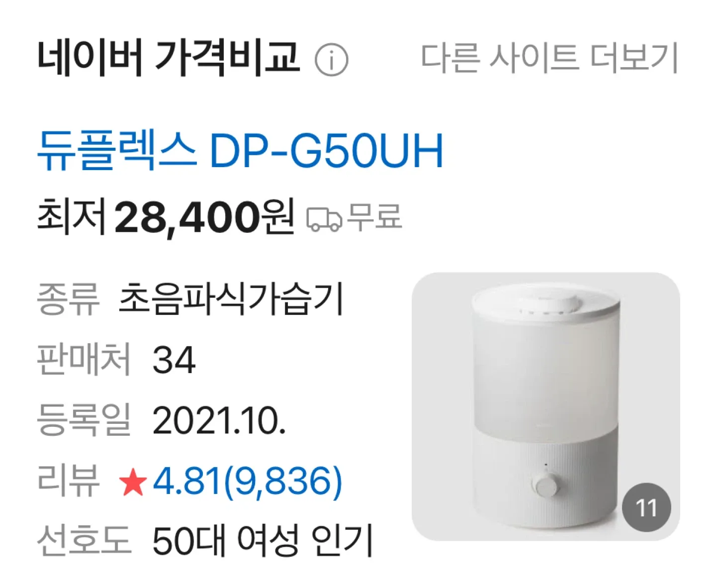Open the white humidifier product thumbnail
This screenshot has height=588, width=716.
point(545,406)
